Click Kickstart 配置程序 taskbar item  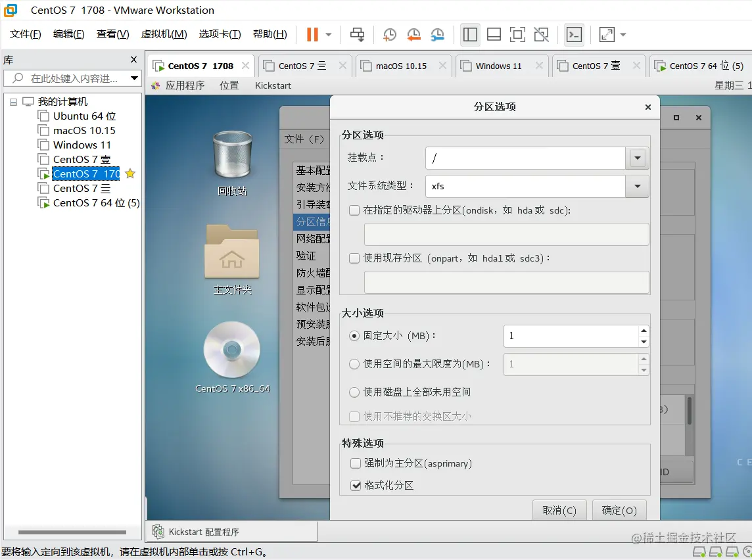click(232, 532)
